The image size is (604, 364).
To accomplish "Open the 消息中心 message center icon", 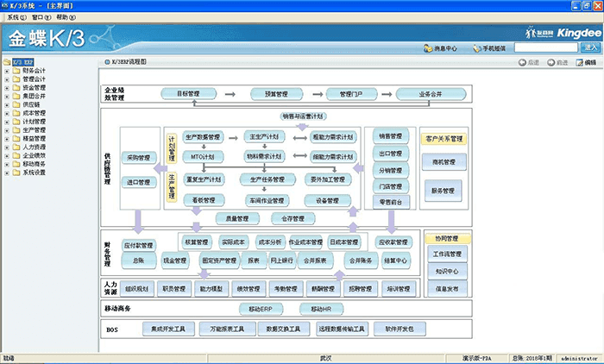I will click(x=427, y=48).
